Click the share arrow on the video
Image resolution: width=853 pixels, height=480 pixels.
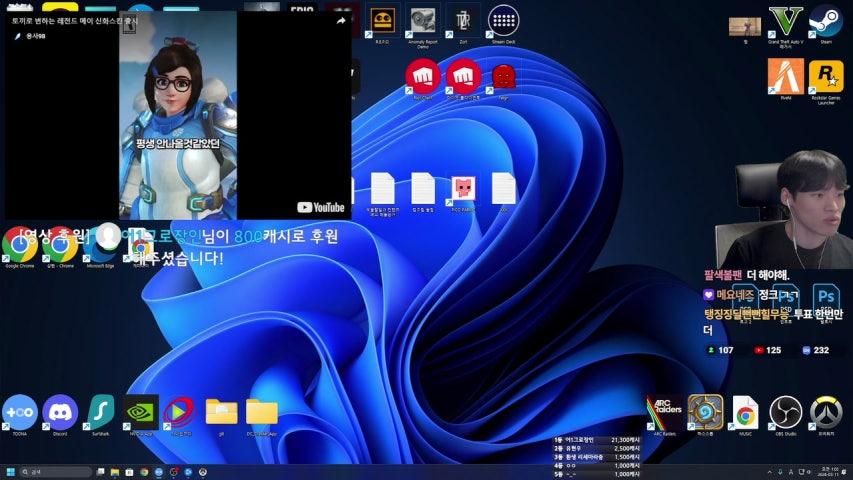[340, 21]
